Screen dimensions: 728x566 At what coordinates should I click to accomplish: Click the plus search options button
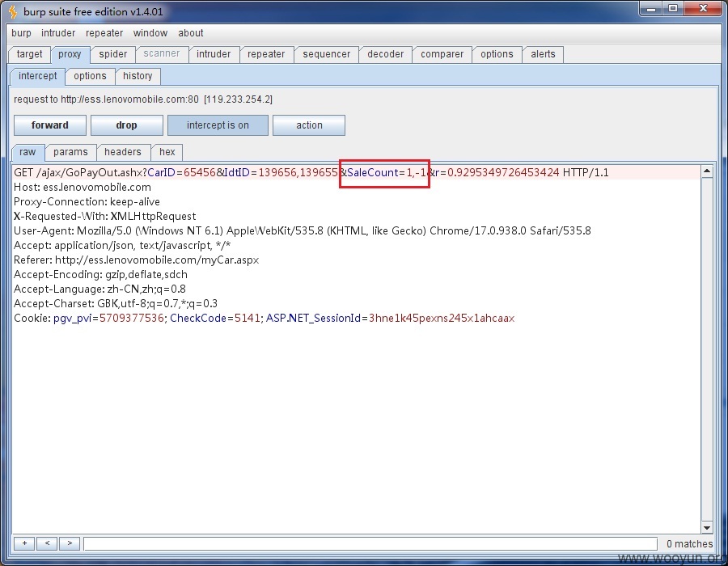tap(24, 543)
